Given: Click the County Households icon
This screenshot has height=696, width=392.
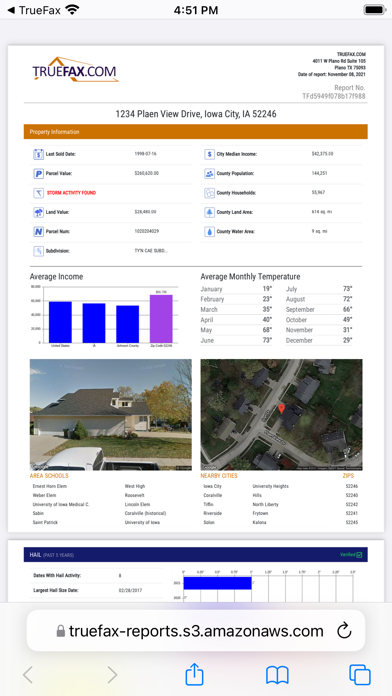Looking at the screenshot, I should point(209,193).
